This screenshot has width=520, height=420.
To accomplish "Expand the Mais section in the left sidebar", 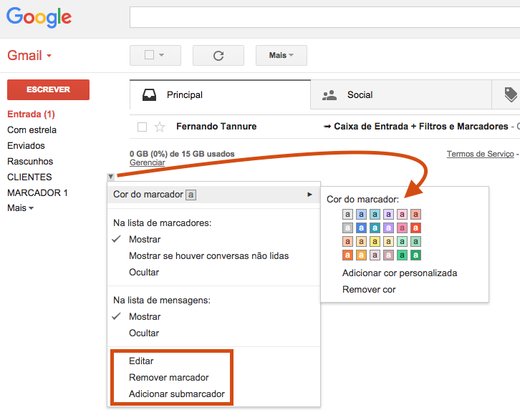I will pos(20,208).
